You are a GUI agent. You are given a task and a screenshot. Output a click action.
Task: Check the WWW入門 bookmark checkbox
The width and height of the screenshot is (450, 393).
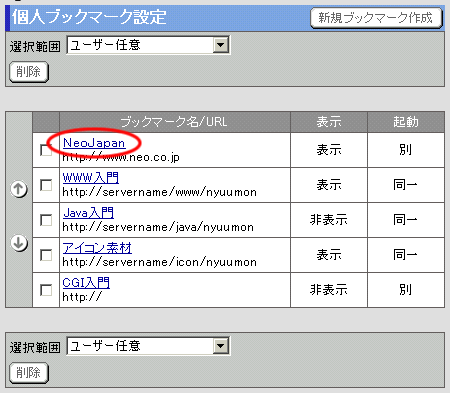46,185
